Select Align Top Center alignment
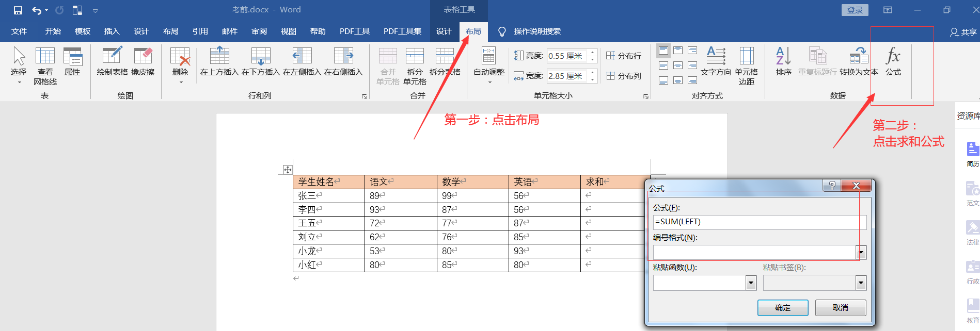 [678, 51]
